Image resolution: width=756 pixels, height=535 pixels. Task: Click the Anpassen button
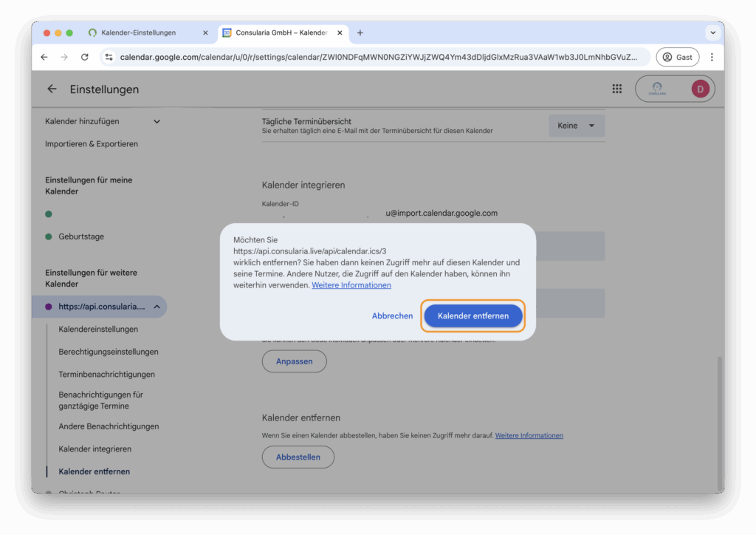(x=294, y=361)
